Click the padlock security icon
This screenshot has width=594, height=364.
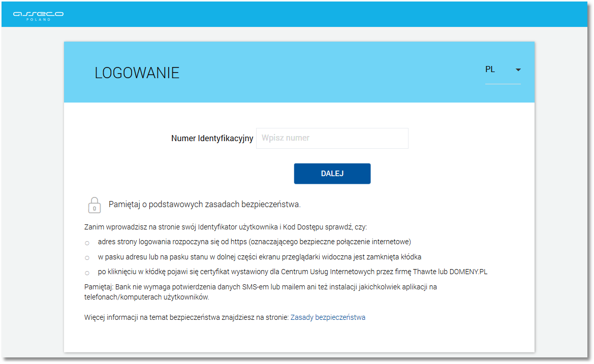click(95, 205)
